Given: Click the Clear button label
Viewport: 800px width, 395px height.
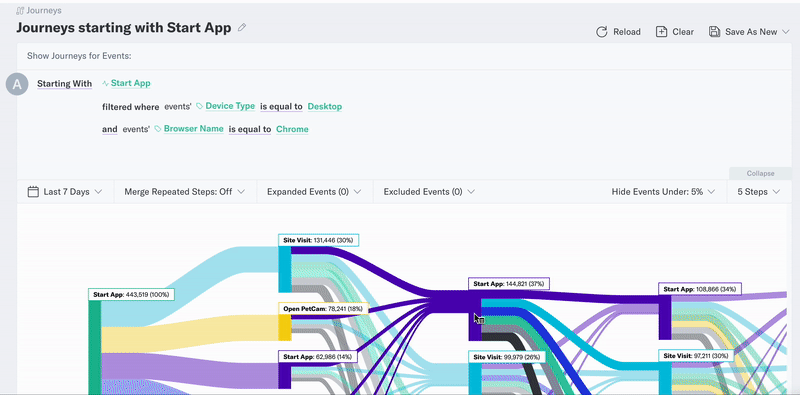Looking at the screenshot, I should tap(683, 32).
